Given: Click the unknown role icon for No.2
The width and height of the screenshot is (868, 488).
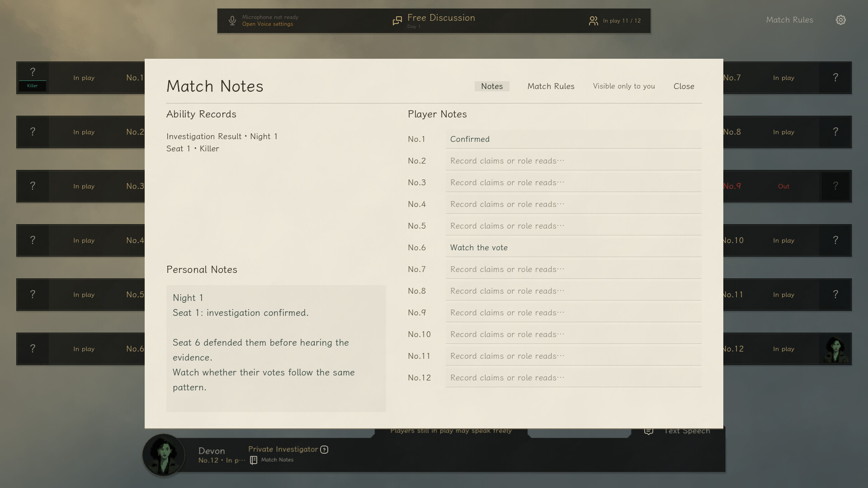Looking at the screenshot, I should point(33,132).
